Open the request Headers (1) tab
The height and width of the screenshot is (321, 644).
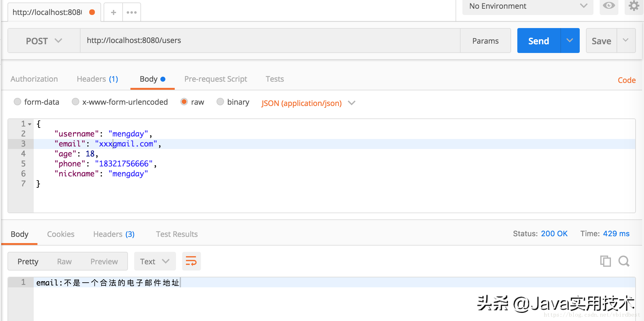[97, 79]
